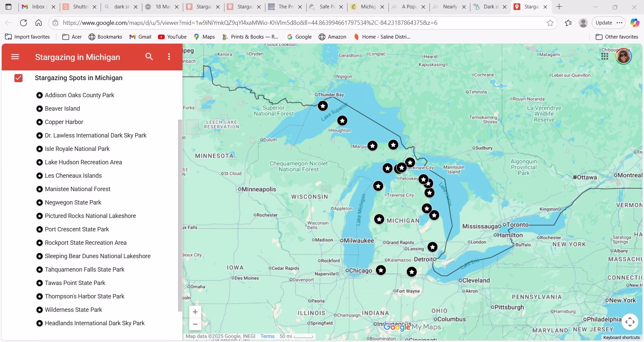Open the Google account profile picture
The width and height of the screenshot is (644, 342).
click(624, 56)
